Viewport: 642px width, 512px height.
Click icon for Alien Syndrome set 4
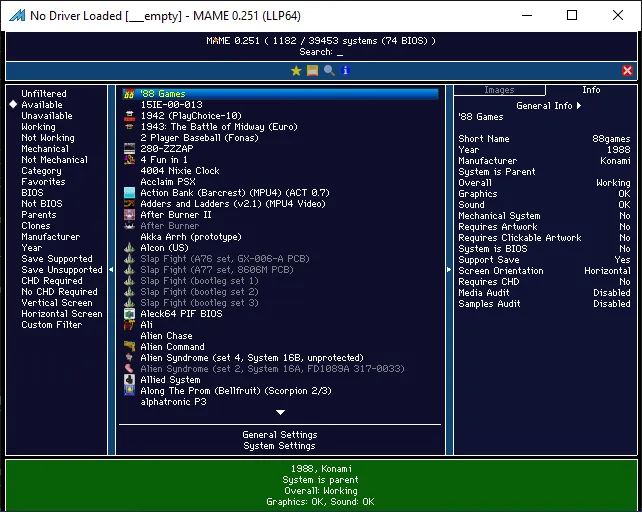(129, 358)
